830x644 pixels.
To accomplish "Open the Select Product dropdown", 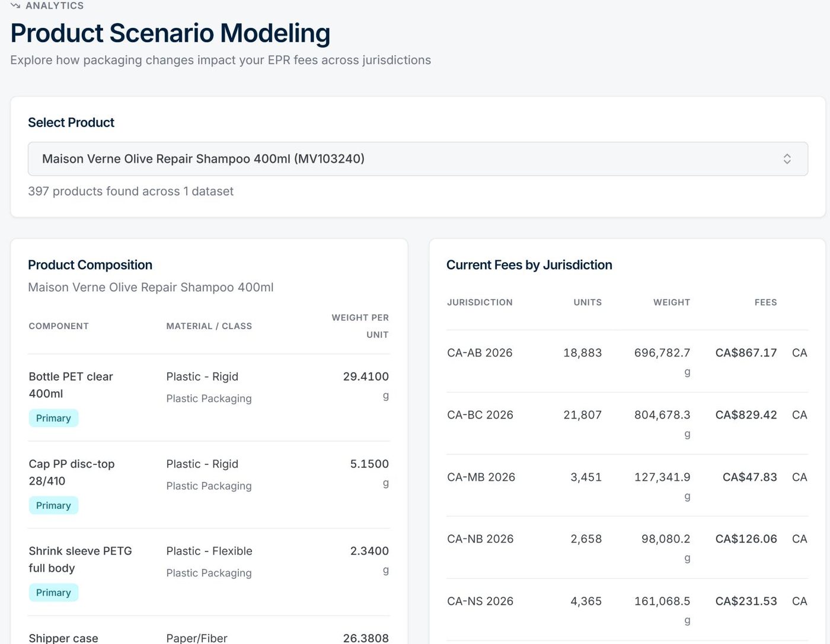I will tap(417, 158).
